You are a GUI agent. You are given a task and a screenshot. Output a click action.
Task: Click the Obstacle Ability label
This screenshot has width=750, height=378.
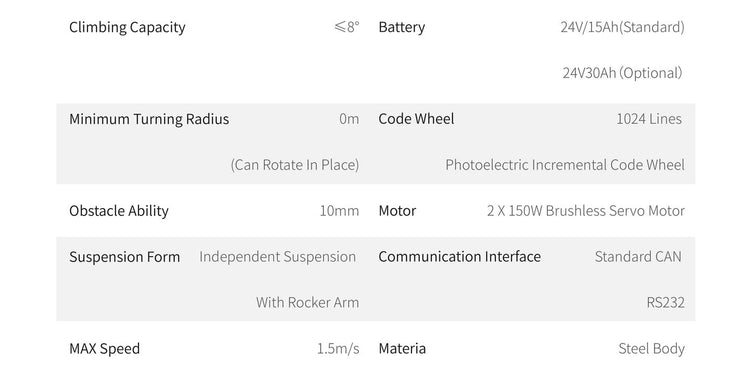pos(119,211)
